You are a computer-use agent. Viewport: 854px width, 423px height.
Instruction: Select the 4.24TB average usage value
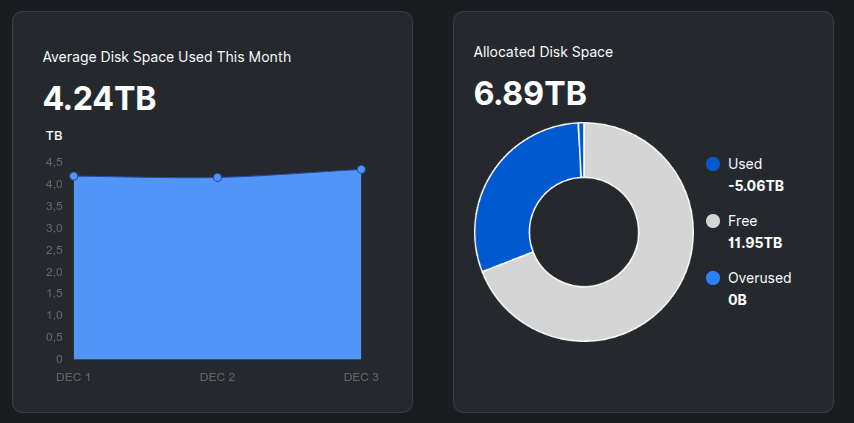[x=100, y=98]
